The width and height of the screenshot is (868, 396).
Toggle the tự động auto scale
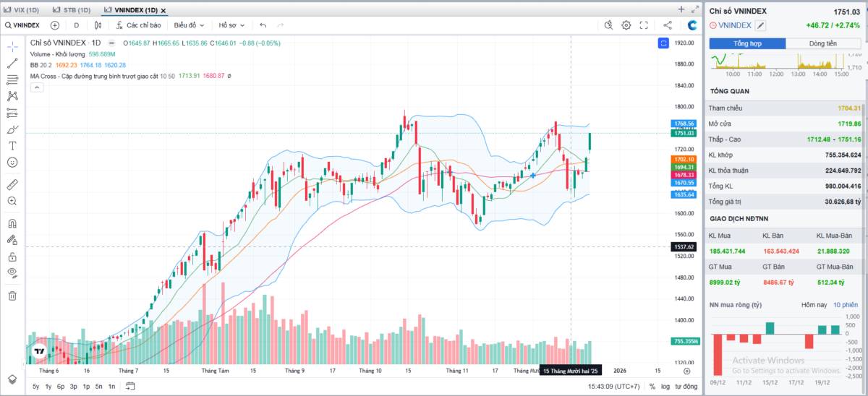[686, 387]
